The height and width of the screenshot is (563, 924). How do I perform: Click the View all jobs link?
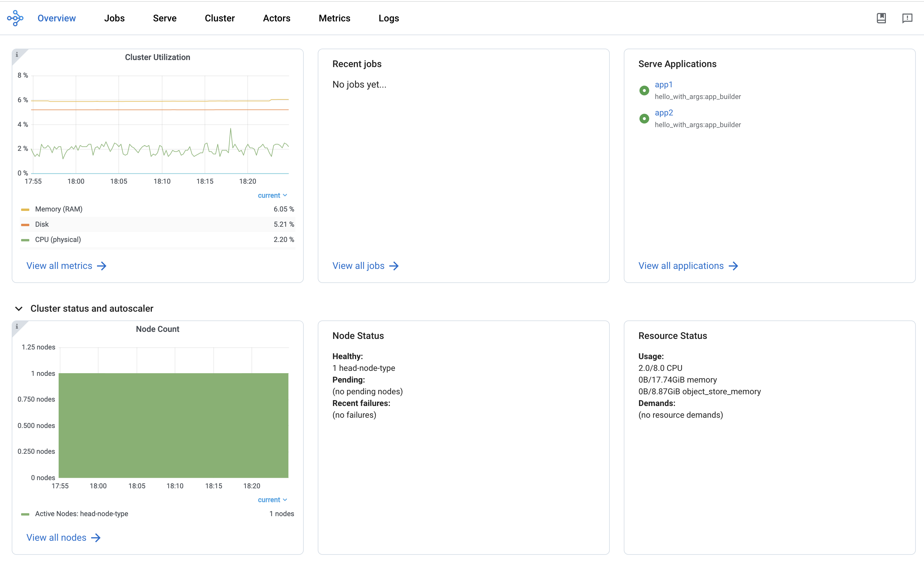(359, 266)
